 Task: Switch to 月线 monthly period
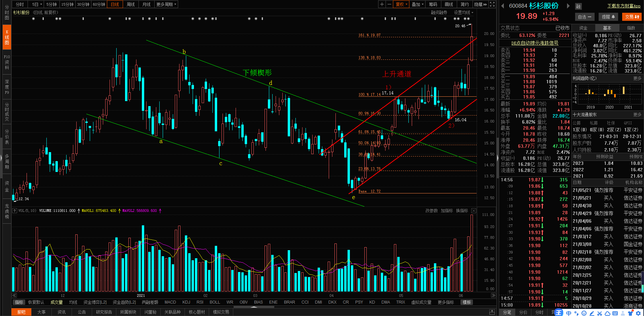click(x=147, y=4)
